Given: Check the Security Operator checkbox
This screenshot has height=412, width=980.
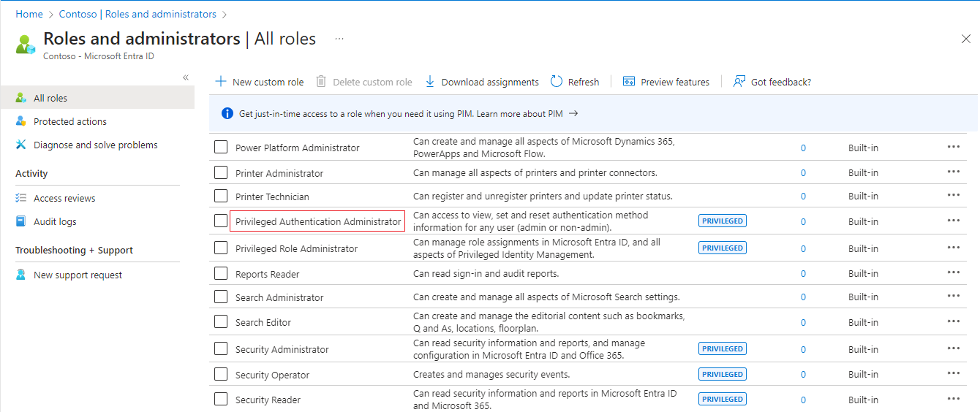Looking at the screenshot, I should (x=221, y=375).
